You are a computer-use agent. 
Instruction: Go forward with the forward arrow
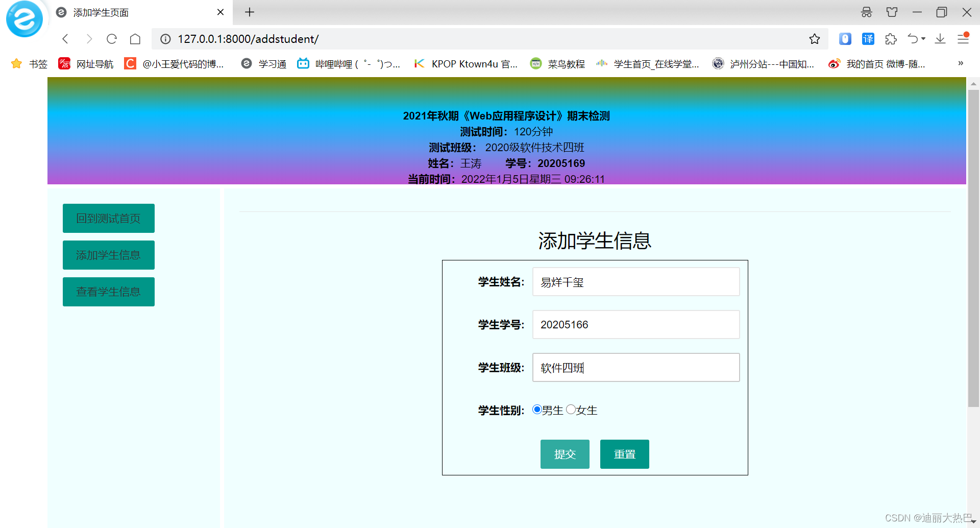pyautogui.click(x=89, y=39)
